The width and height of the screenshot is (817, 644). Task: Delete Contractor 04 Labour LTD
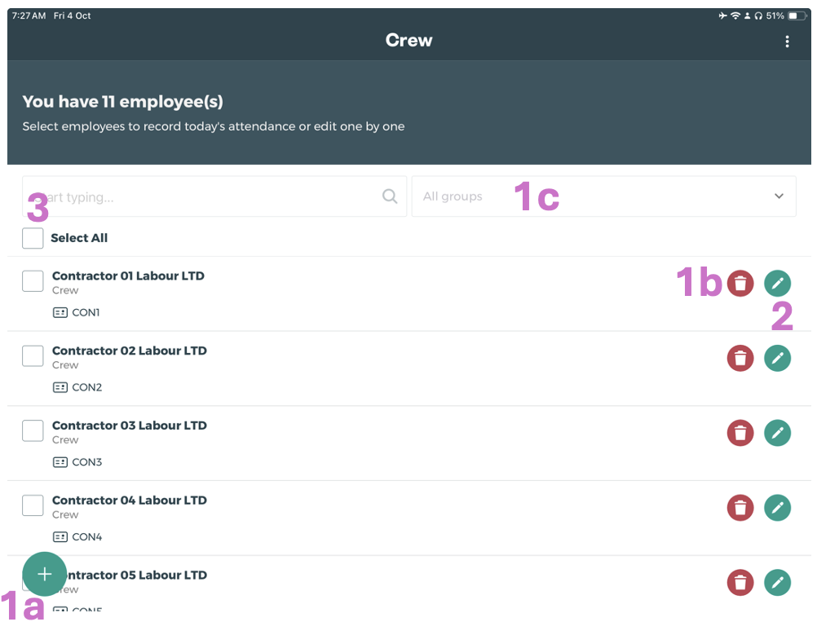point(740,508)
